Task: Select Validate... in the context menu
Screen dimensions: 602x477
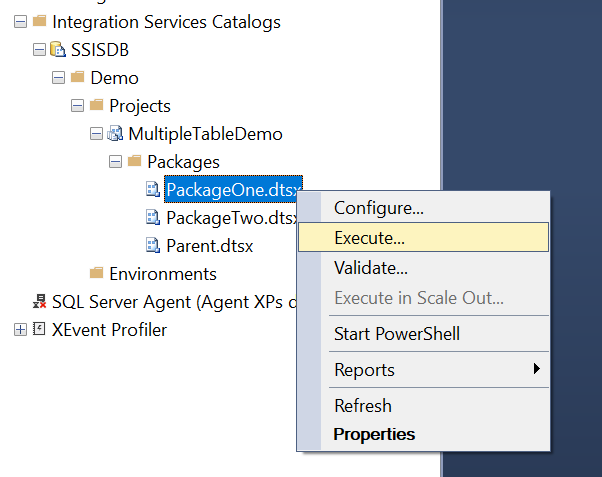Action: 423,268
